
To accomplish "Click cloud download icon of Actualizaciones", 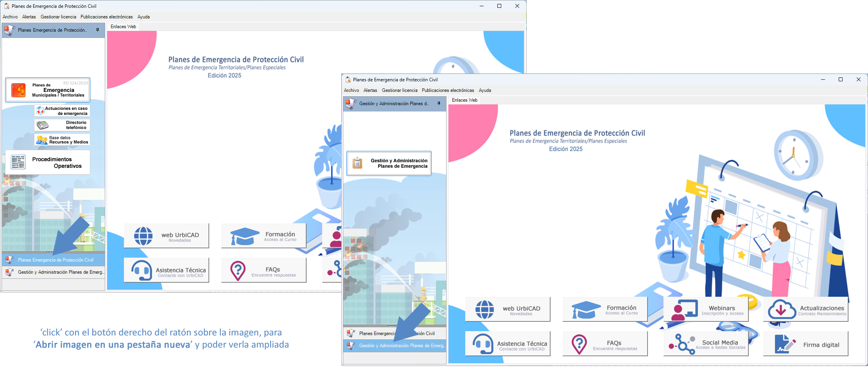I will click(782, 309).
